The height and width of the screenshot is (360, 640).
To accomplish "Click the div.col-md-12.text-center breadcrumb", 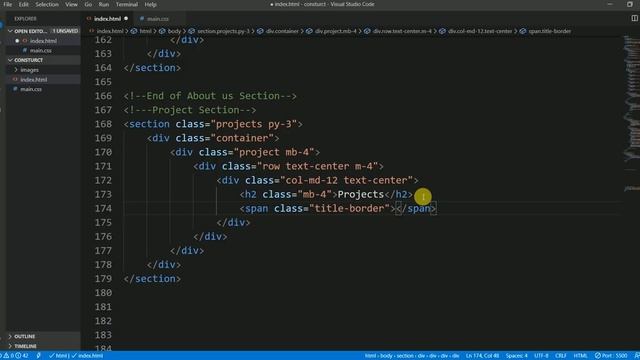I will pos(480,31).
